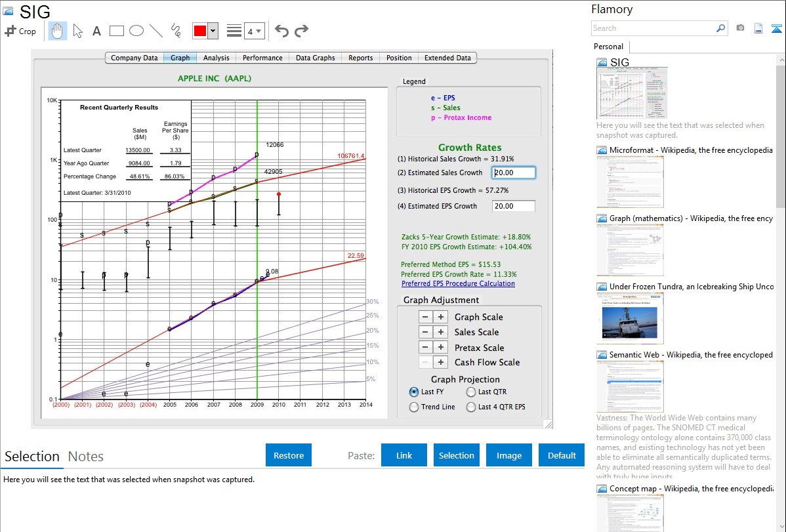Increase Sales Scale with plus

[441, 332]
